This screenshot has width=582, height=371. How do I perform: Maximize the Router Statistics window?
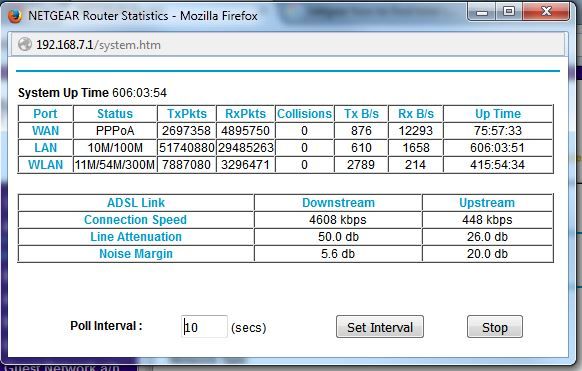click(509, 12)
